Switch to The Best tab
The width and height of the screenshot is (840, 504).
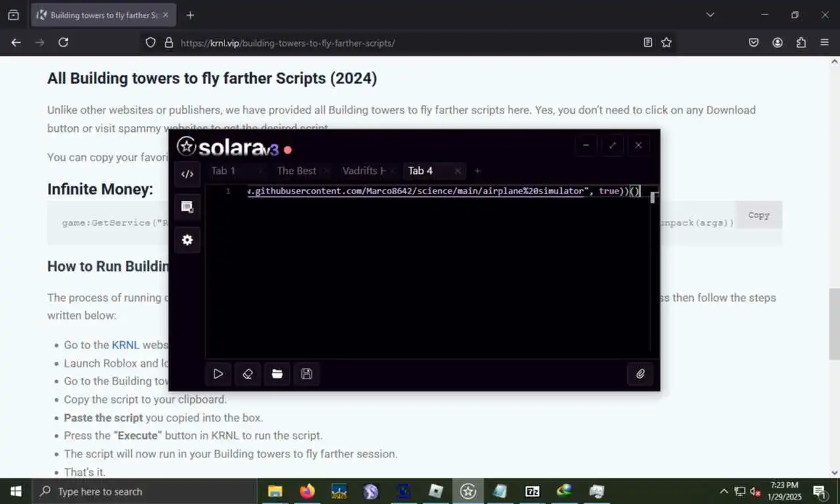point(297,171)
